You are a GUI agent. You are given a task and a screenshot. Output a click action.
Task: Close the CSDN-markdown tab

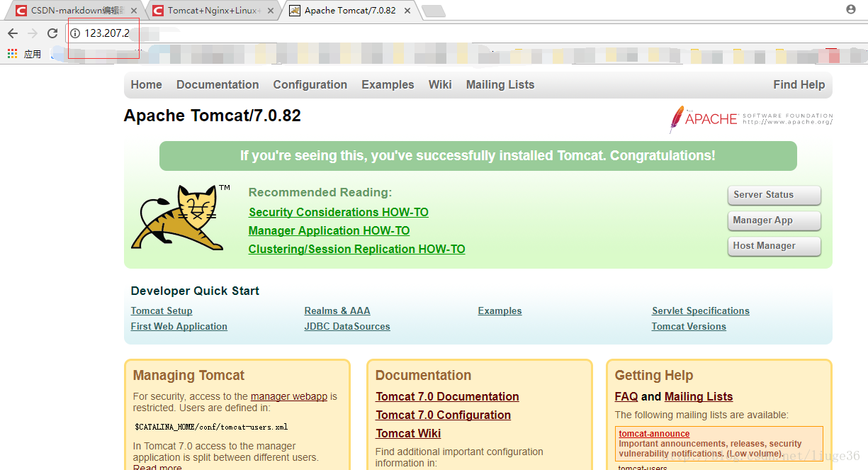(135, 11)
